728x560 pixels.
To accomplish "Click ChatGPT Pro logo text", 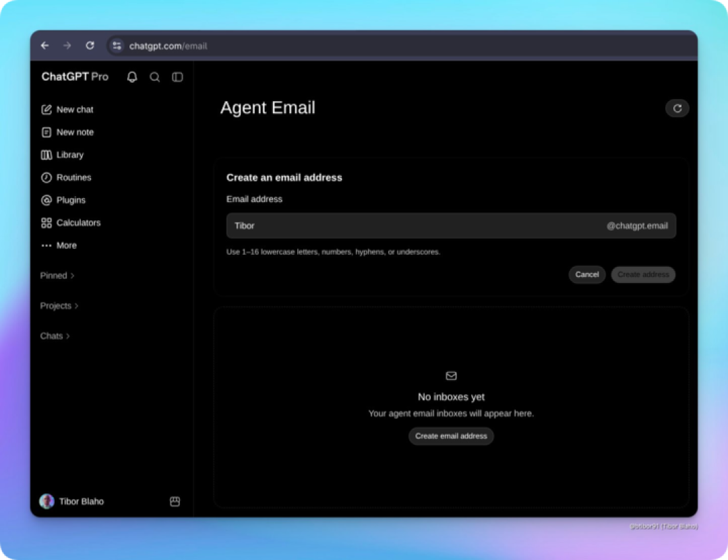I will 75,77.
